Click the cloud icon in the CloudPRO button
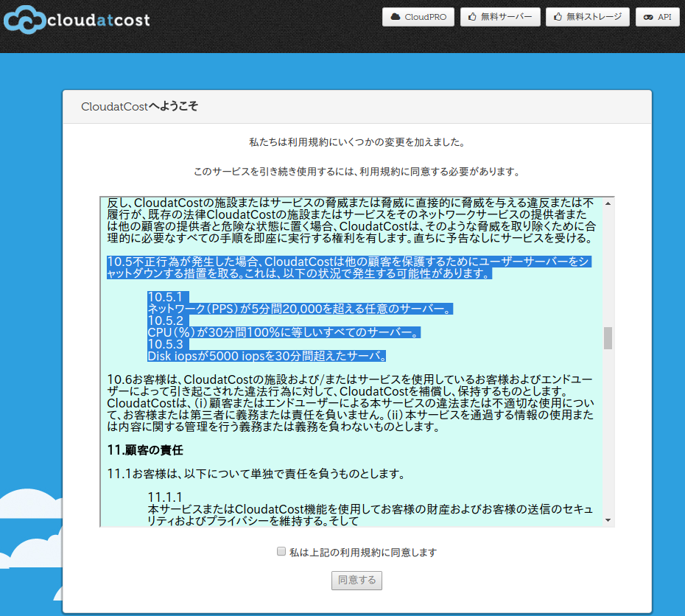Viewport: 685px width, 616px height. (x=395, y=16)
